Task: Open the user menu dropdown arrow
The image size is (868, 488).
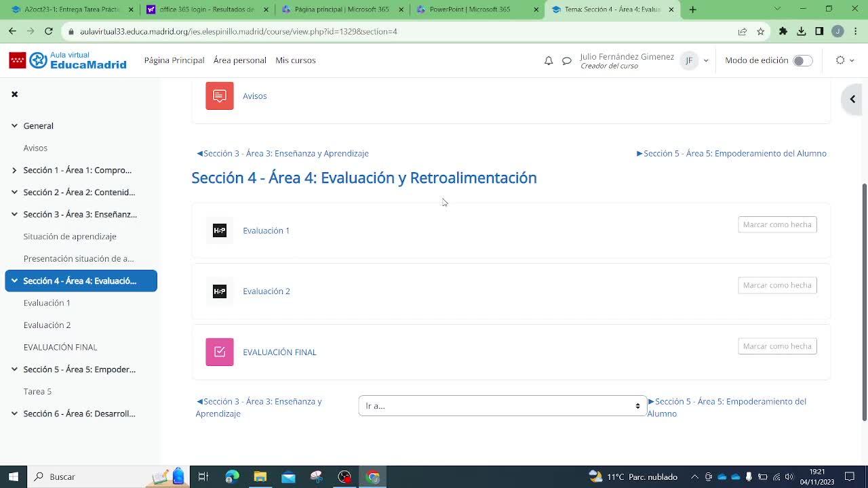Action: [706, 60]
